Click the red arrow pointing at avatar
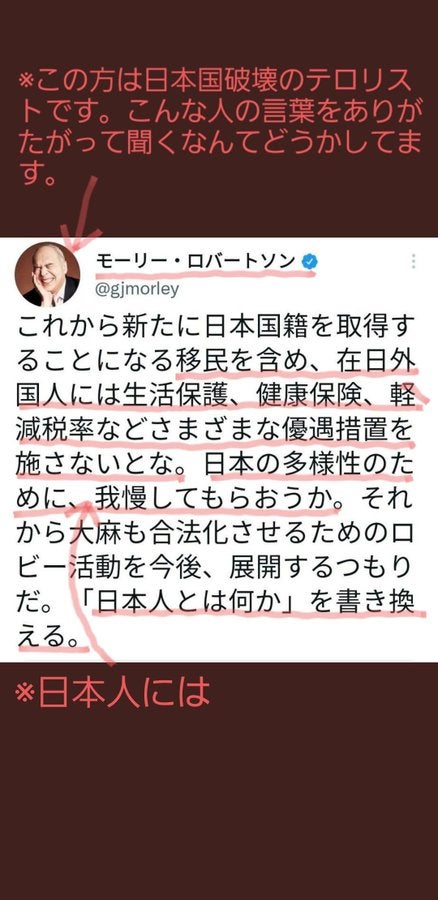This screenshot has height=900, width=438. click(80, 212)
